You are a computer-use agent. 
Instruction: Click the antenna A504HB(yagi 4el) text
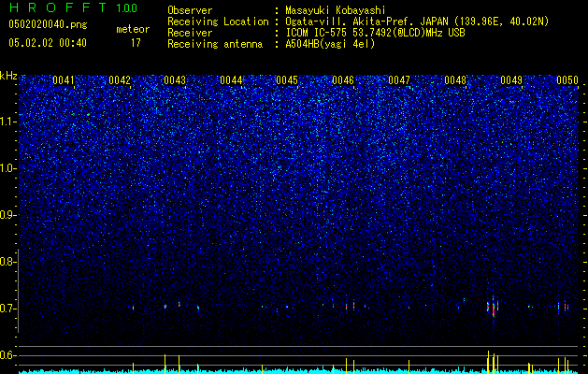330,44
